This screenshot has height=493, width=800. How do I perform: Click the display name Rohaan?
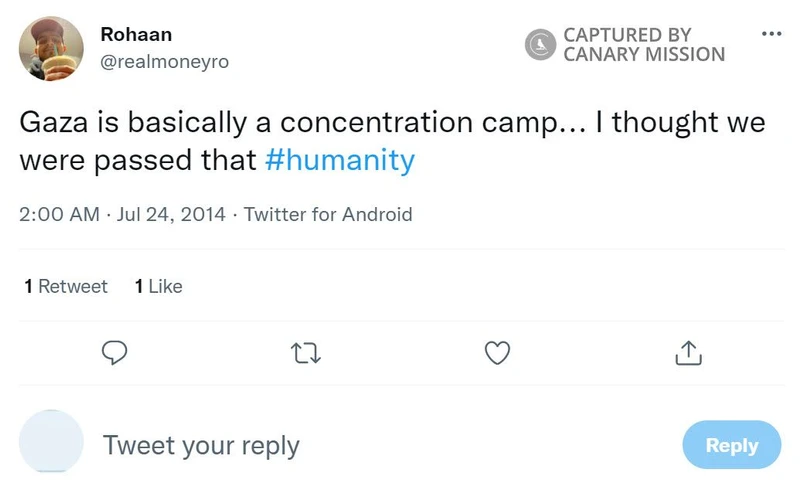coord(136,34)
